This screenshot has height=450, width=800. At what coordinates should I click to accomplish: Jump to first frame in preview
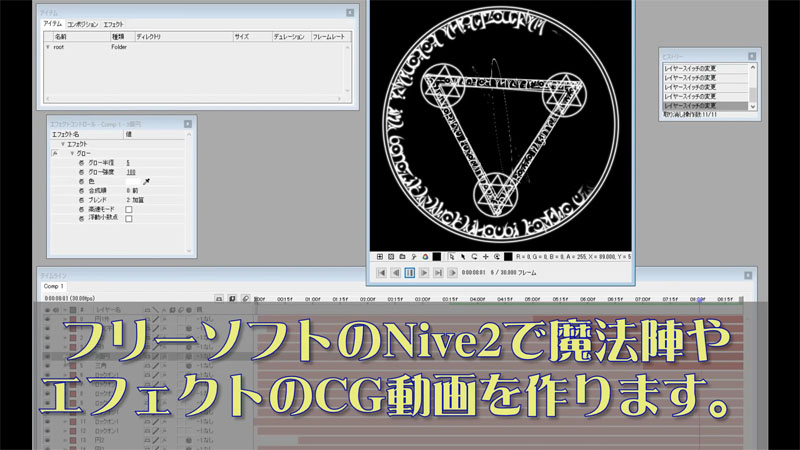(x=381, y=273)
